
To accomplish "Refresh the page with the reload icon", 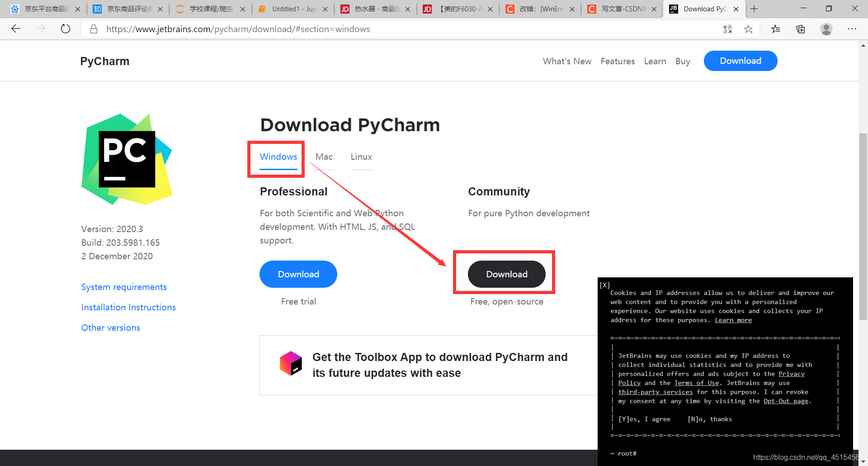I will coord(66,29).
